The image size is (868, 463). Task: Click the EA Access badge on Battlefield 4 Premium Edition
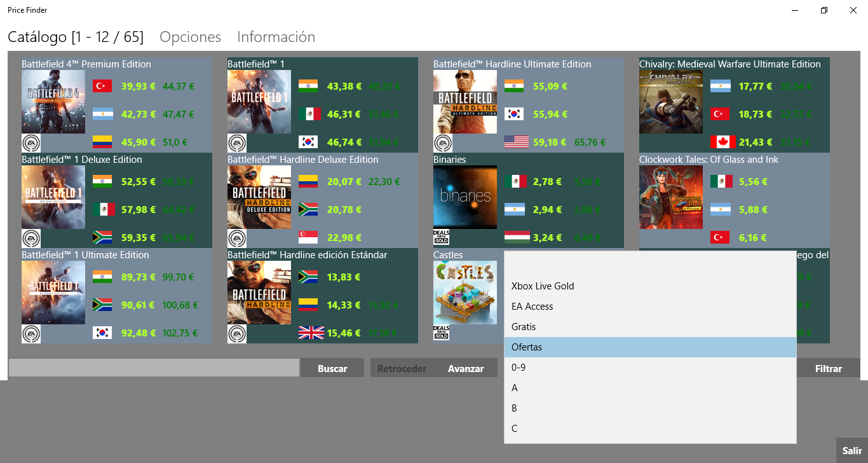[31, 143]
